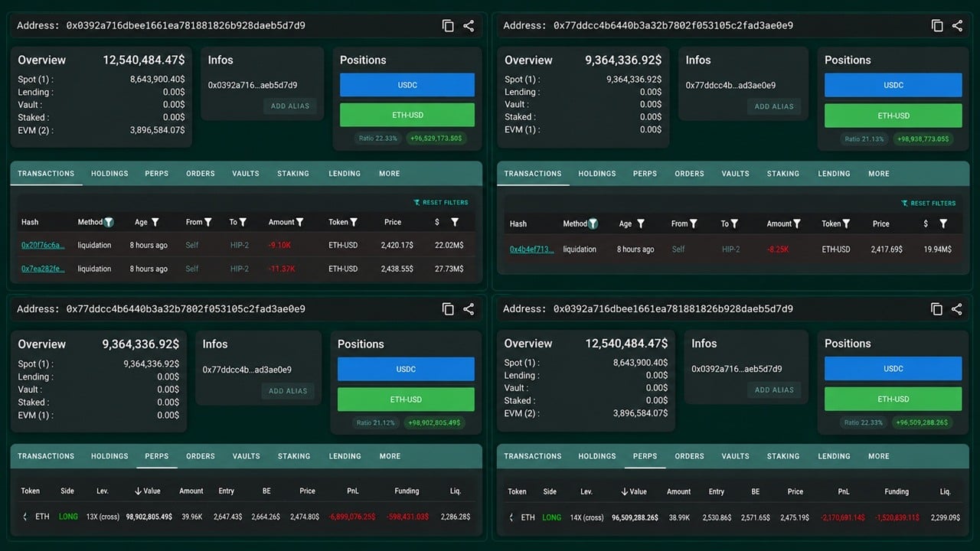Open Method filter in 0x0392 transactions table

pyautogui.click(x=109, y=222)
